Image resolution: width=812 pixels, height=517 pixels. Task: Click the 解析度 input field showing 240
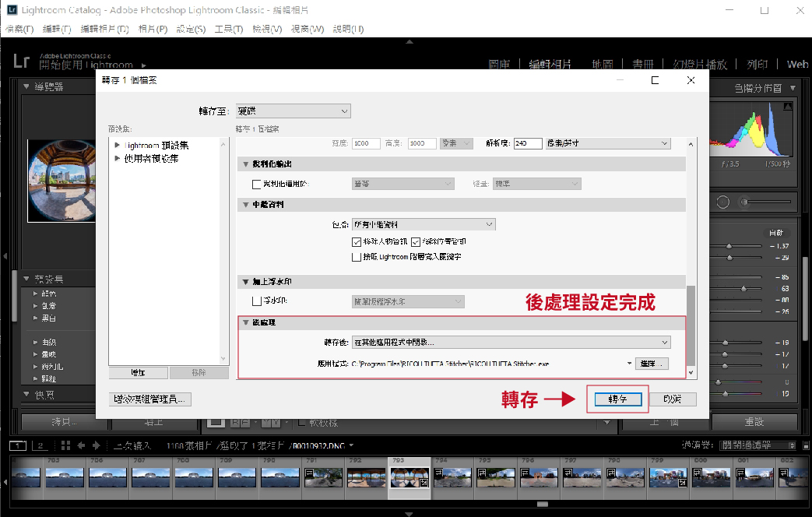coord(527,143)
